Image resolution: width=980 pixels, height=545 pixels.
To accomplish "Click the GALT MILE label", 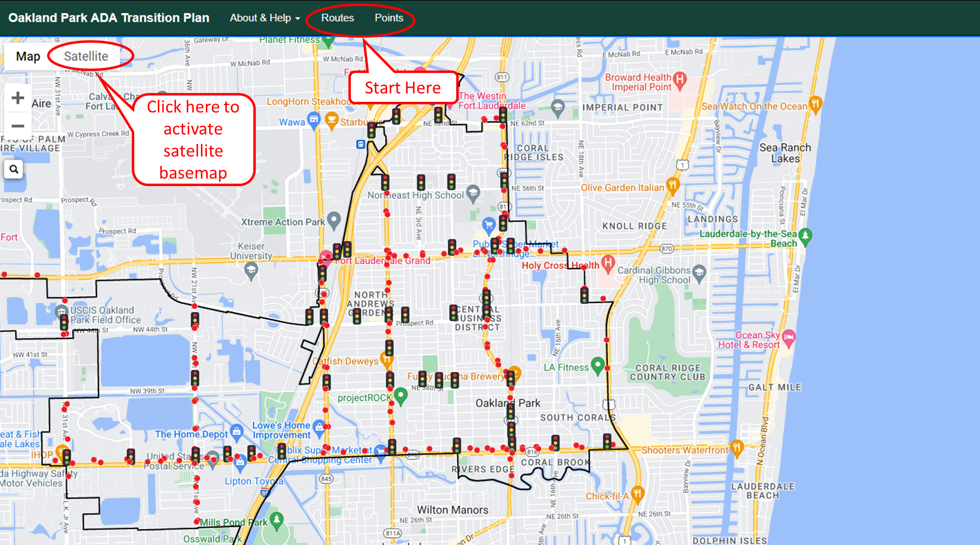I will click(x=774, y=387).
